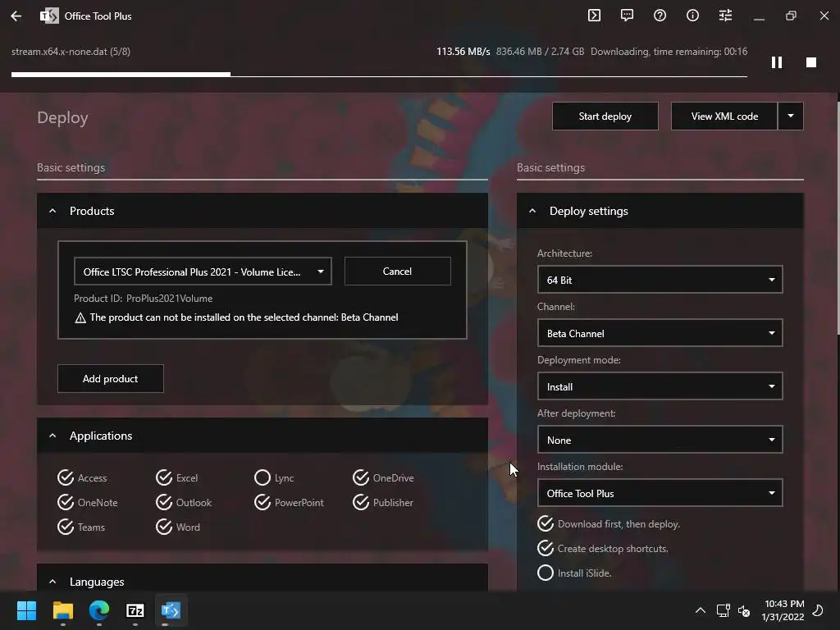Viewport: 840px width, 630px height.
Task: Toggle Create desktop shortcuts
Action: (546, 549)
